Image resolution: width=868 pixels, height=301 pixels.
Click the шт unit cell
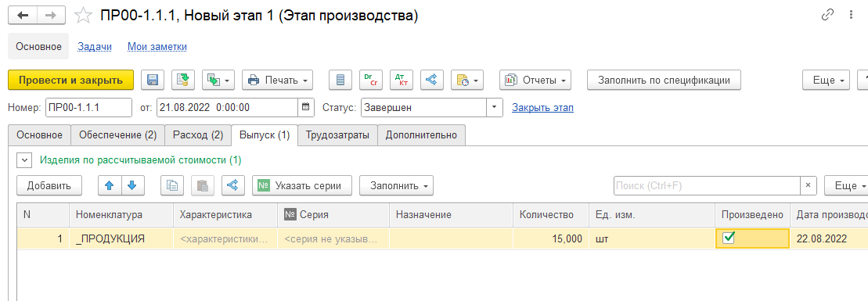tap(651, 239)
